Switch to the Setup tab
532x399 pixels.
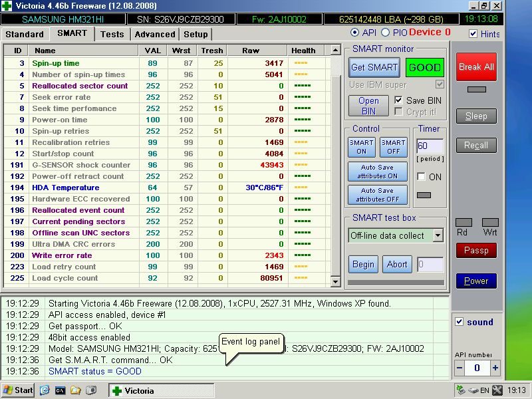[196, 35]
